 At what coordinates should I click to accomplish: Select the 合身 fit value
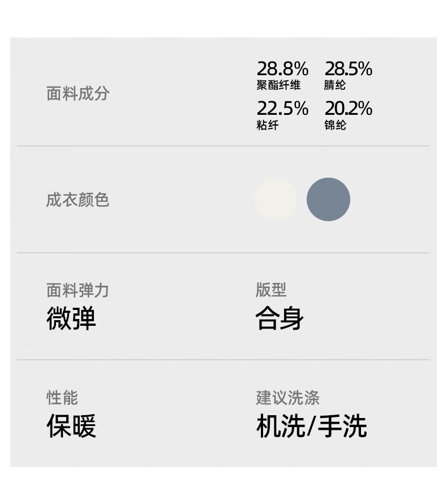[x=280, y=318]
